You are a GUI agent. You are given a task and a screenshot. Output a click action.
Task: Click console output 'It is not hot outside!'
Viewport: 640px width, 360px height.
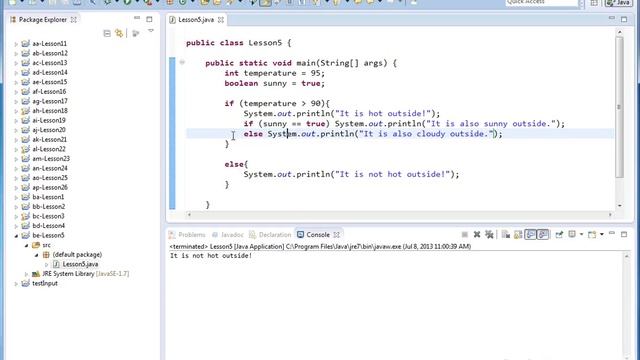(x=211, y=256)
